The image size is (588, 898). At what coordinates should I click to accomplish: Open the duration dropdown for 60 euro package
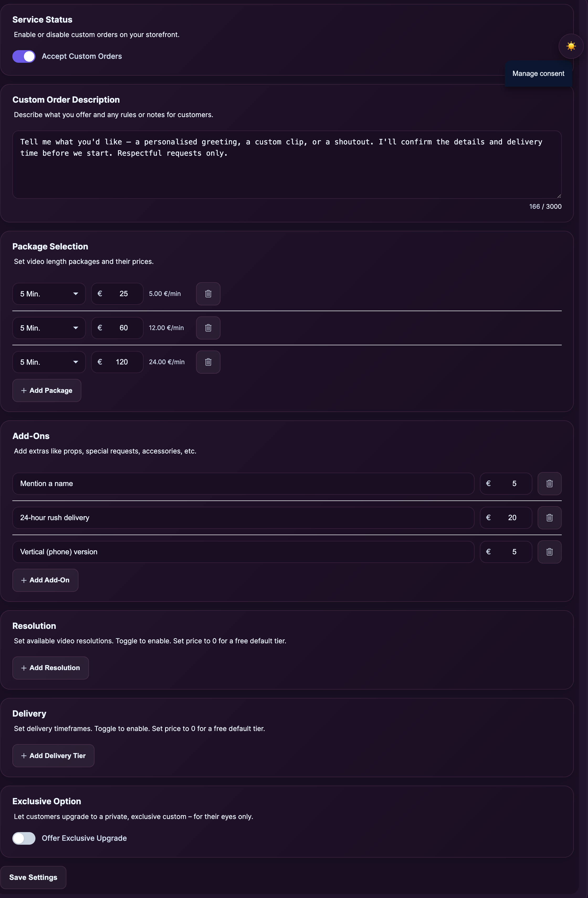pyautogui.click(x=49, y=328)
